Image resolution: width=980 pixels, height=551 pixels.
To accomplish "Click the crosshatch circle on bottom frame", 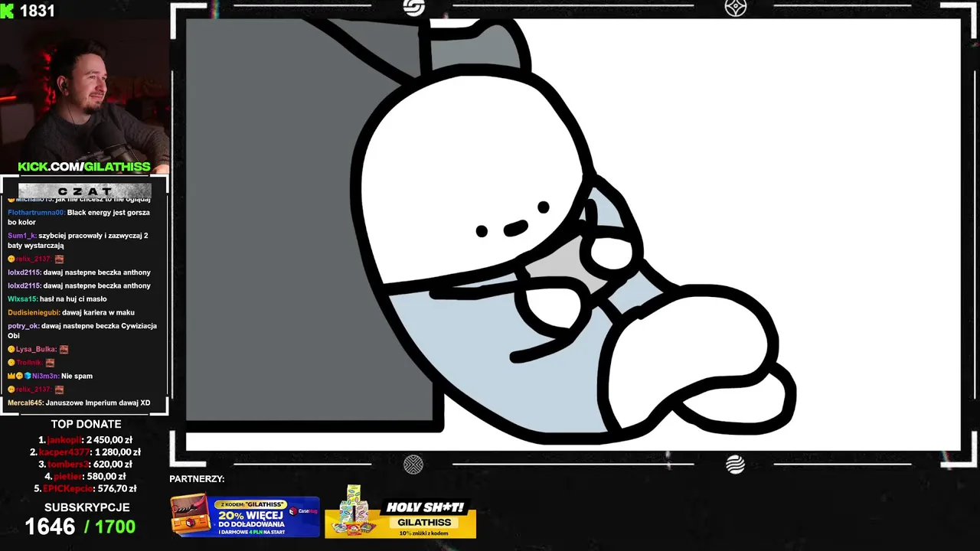I will click(x=413, y=465).
